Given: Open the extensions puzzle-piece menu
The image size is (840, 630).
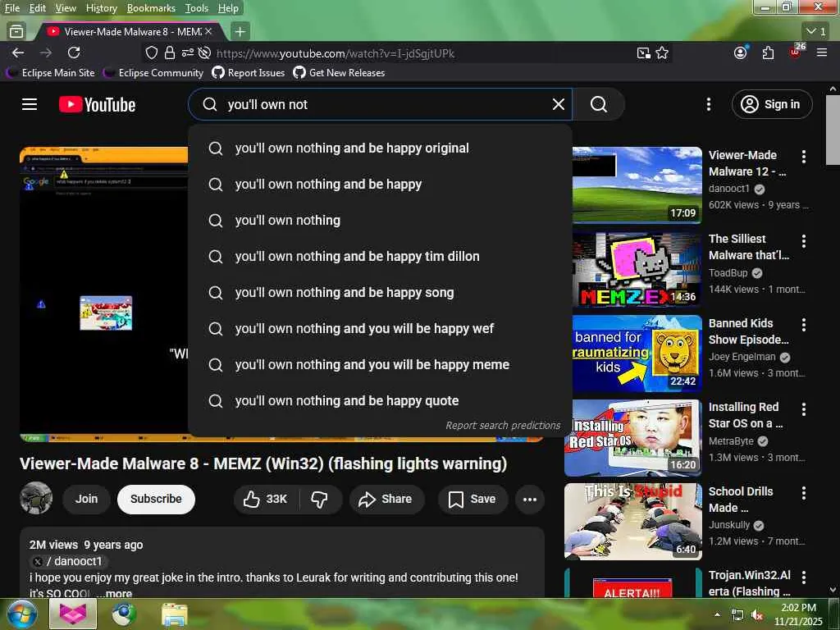Looking at the screenshot, I should (768, 52).
